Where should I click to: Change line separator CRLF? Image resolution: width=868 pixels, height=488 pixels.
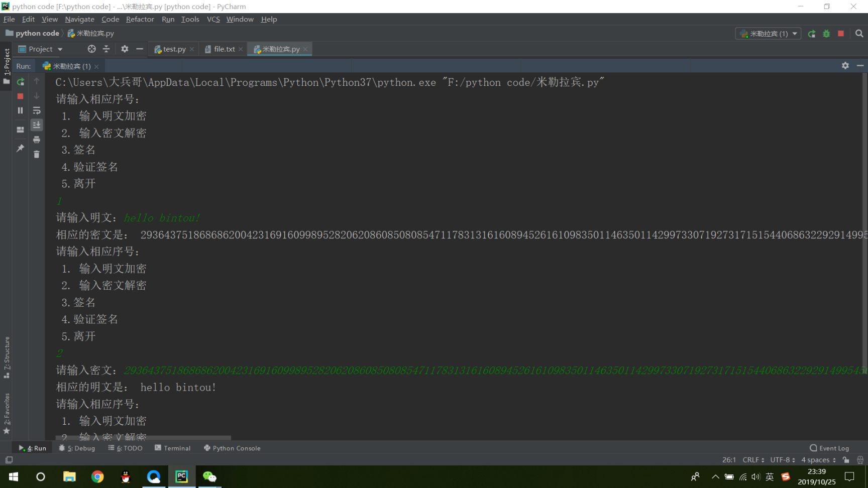pyautogui.click(x=753, y=460)
